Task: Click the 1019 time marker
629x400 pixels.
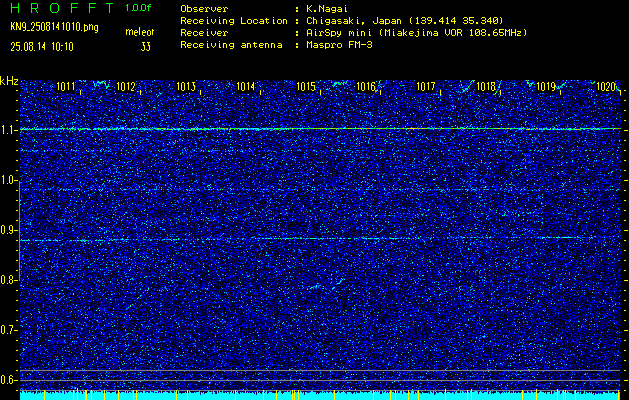Action: 546,87
